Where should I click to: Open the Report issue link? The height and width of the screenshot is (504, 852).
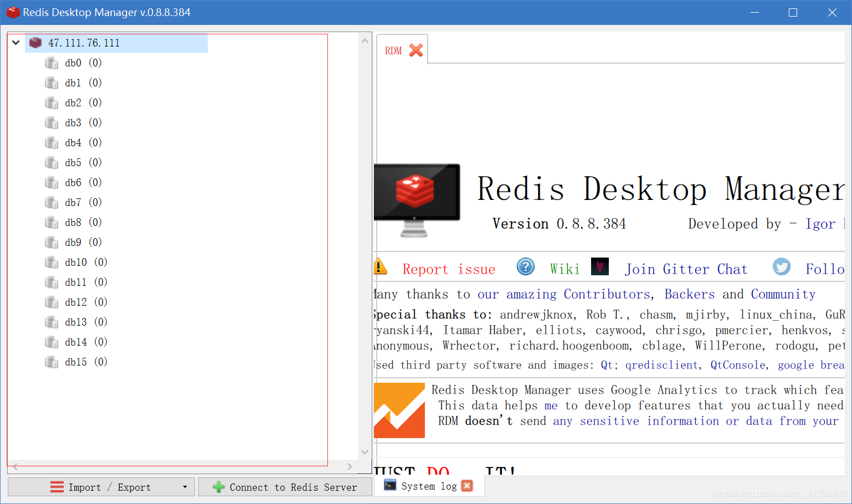pyautogui.click(x=449, y=269)
